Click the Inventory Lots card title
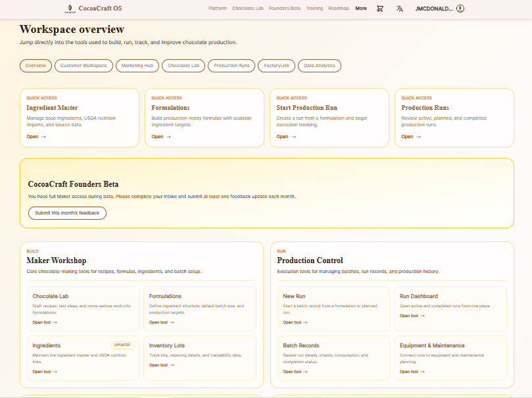The height and width of the screenshot is (398, 532). pyautogui.click(x=167, y=345)
